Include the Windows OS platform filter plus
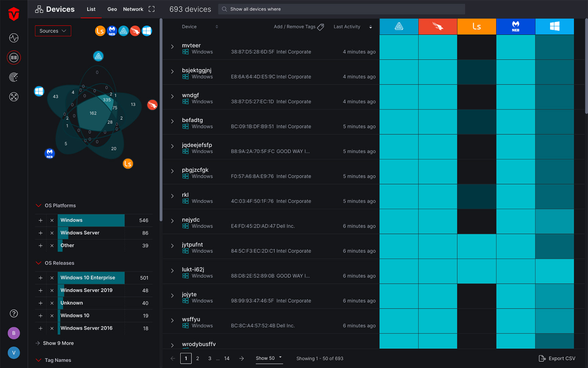Viewport: 588px width, 368px height. (40, 220)
